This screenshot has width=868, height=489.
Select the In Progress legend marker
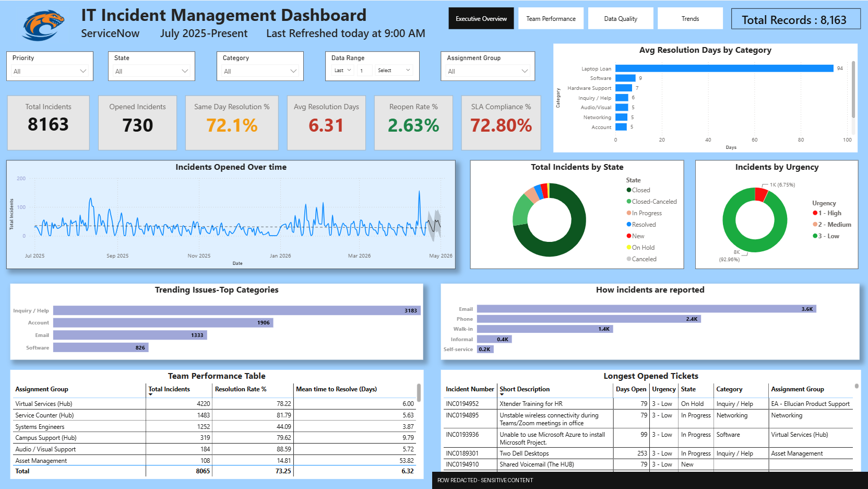coord(629,213)
